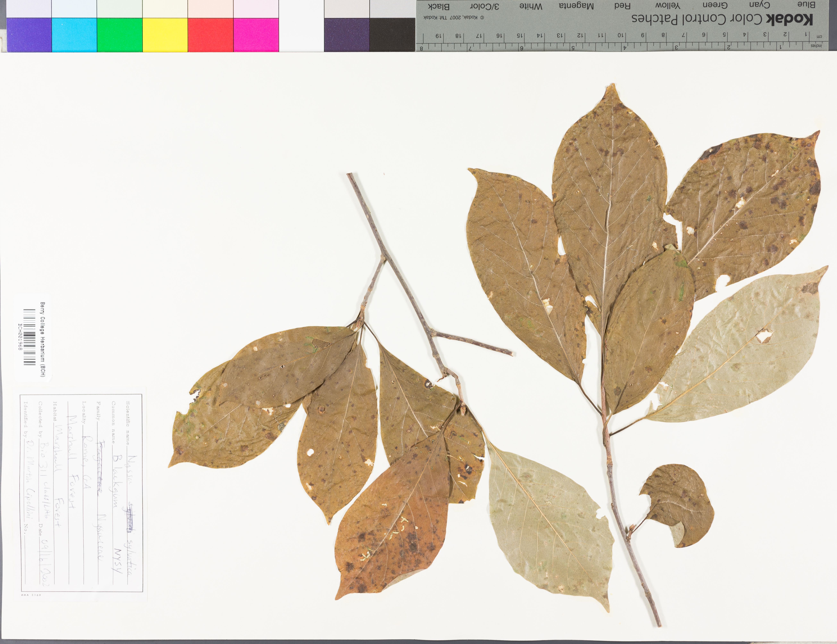Pick the yellow color patch
This screenshot has height=644, width=837.
click(165, 34)
